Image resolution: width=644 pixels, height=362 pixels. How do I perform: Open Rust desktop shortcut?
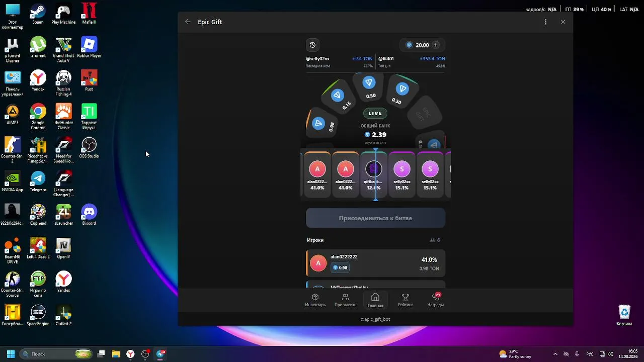[89, 81]
